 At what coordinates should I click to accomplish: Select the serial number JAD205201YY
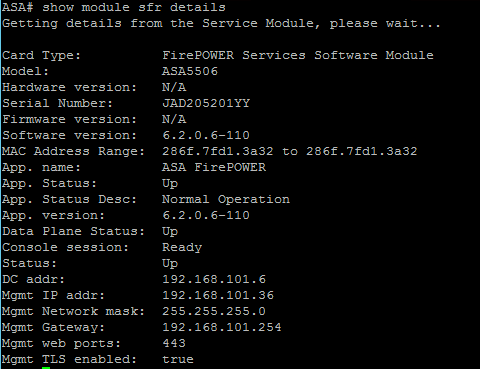click(206, 103)
